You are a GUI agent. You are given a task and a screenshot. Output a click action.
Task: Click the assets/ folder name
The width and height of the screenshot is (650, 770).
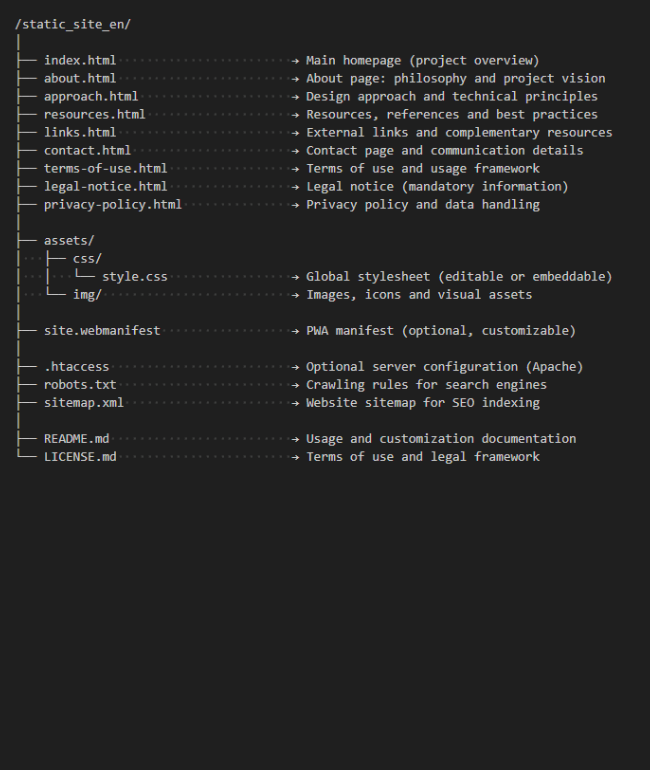pos(69,241)
